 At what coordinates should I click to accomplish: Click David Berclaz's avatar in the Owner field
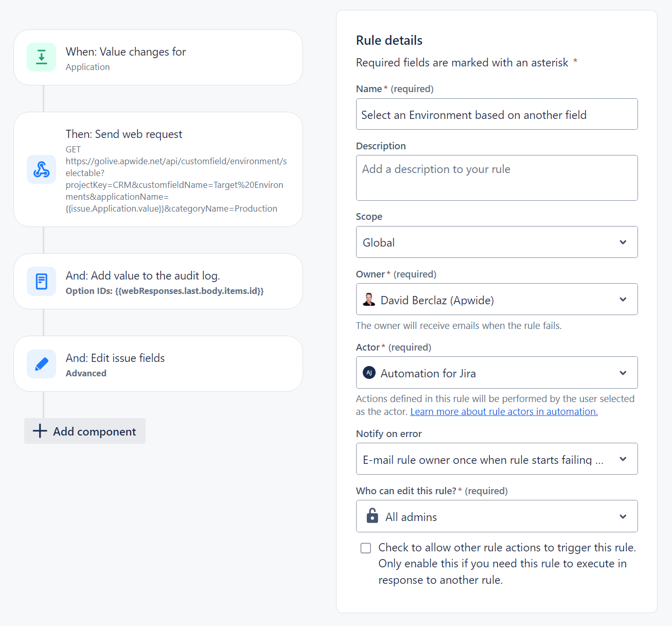coord(369,300)
